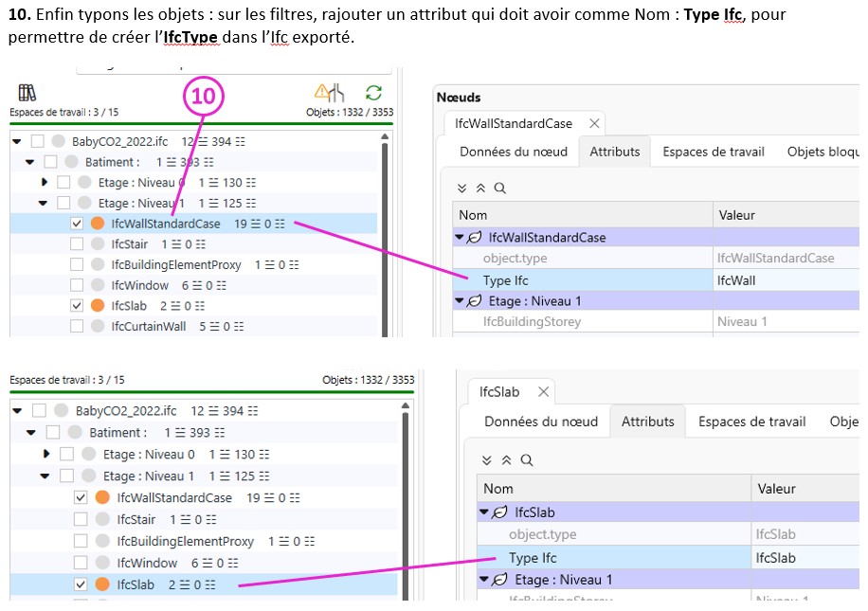Click expand-all double chevron in IfcSlab panel
Image resolution: width=868 pixels, height=611 pixels.
[487, 460]
